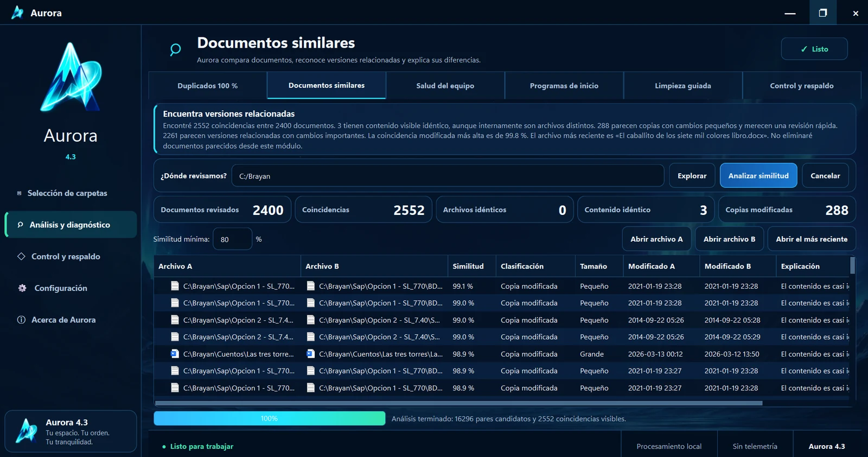Open Configuración in the sidebar
Viewport: 868px width, 457px height.
pos(71,288)
